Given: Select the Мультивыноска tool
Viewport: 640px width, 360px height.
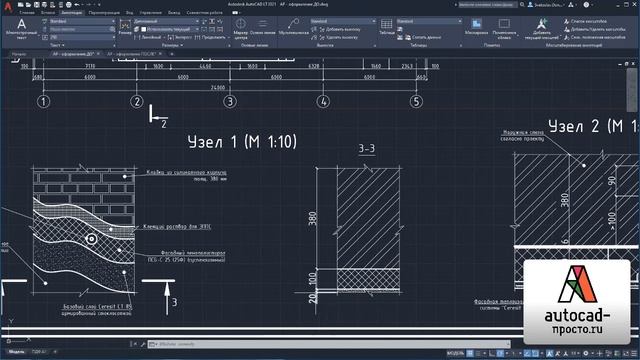Looking at the screenshot, I should (x=293, y=27).
